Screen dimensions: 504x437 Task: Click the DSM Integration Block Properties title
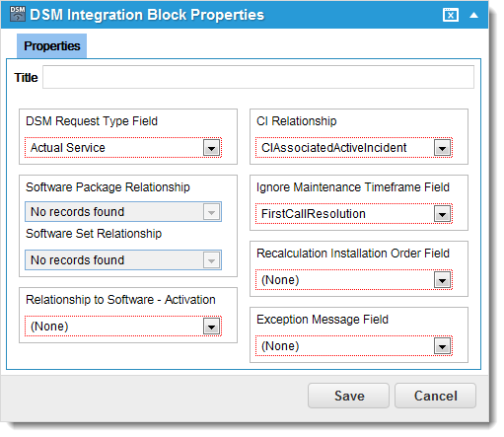147,15
